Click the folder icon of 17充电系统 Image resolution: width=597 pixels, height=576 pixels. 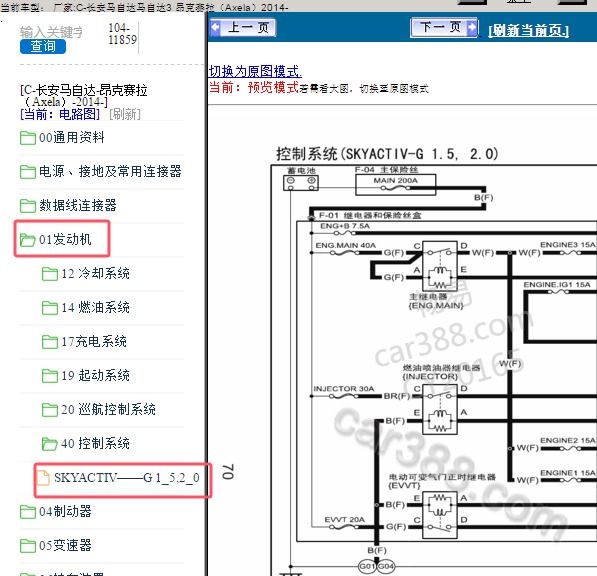(x=49, y=341)
